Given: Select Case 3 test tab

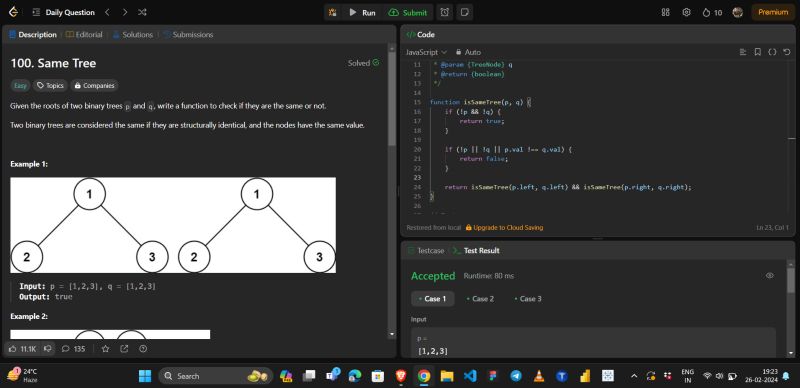Looking at the screenshot, I should pos(528,299).
